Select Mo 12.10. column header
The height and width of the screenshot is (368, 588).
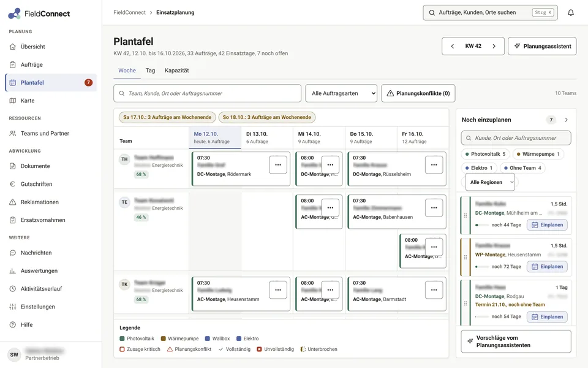pos(215,137)
